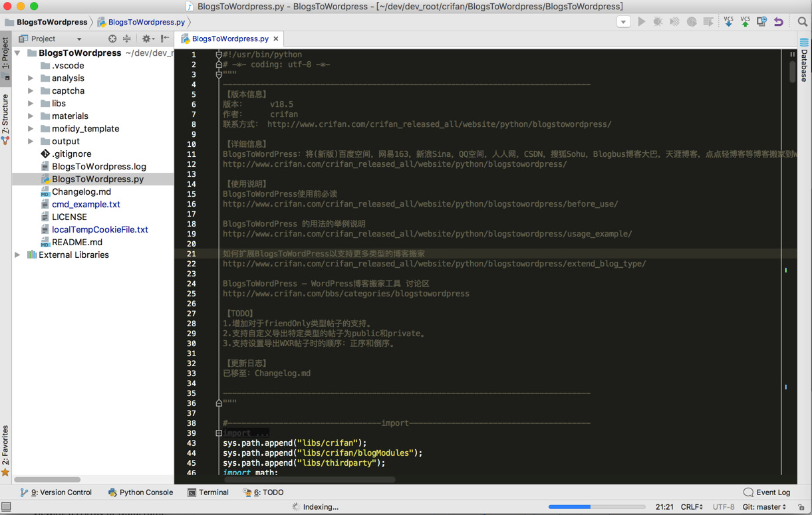Screen dimensions: 812x515
Task: Expand the libs folder
Action: click(31, 104)
